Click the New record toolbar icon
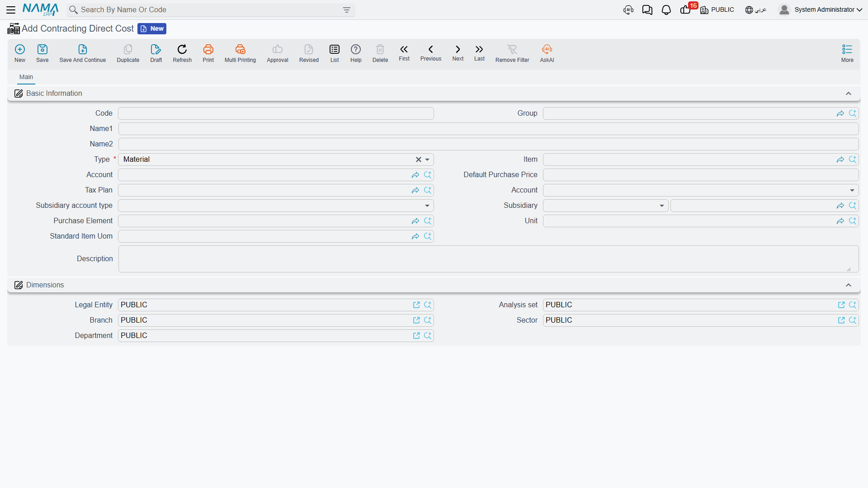Screen dimensions: 868x488 (20, 53)
